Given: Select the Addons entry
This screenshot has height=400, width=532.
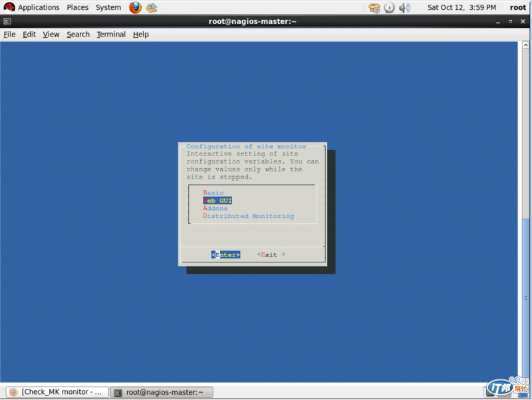Looking at the screenshot, I should click(215, 208).
